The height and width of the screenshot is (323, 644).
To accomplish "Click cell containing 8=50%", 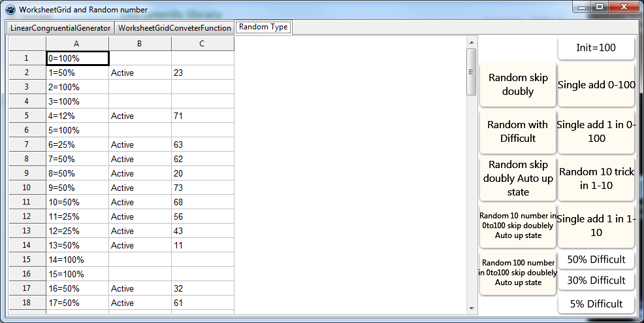I will 78,173.
